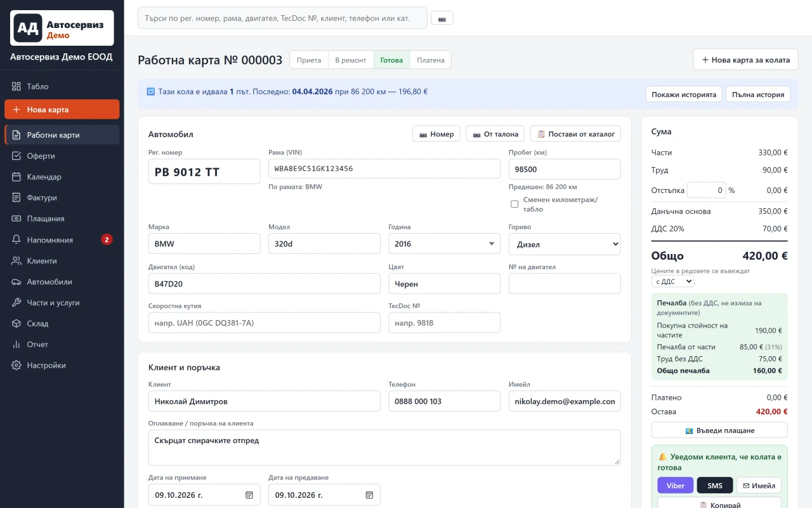Open calendar picker for Дата на предаване
Image resolution: width=812 pixels, height=508 pixels.
pyautogui.click(x=369, y=495)
